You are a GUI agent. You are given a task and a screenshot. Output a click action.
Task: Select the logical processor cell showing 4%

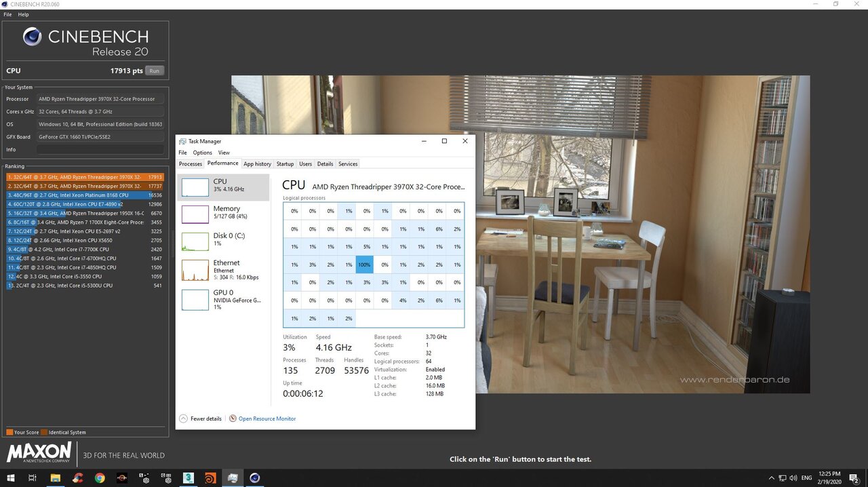click(x=403, y=300)
